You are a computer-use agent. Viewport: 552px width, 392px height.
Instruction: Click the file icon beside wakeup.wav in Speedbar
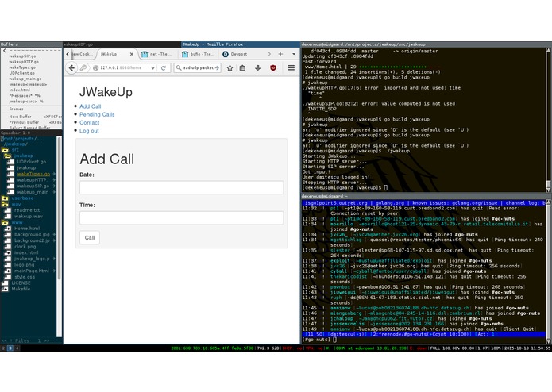[8, 216]
